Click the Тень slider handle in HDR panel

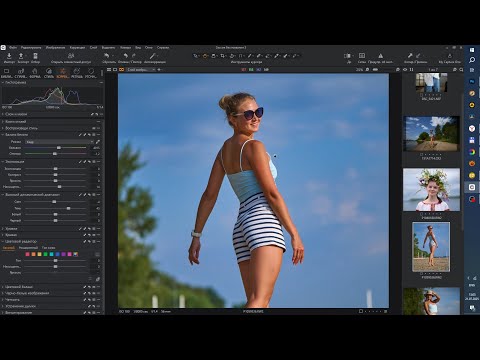tap(68, 208)
